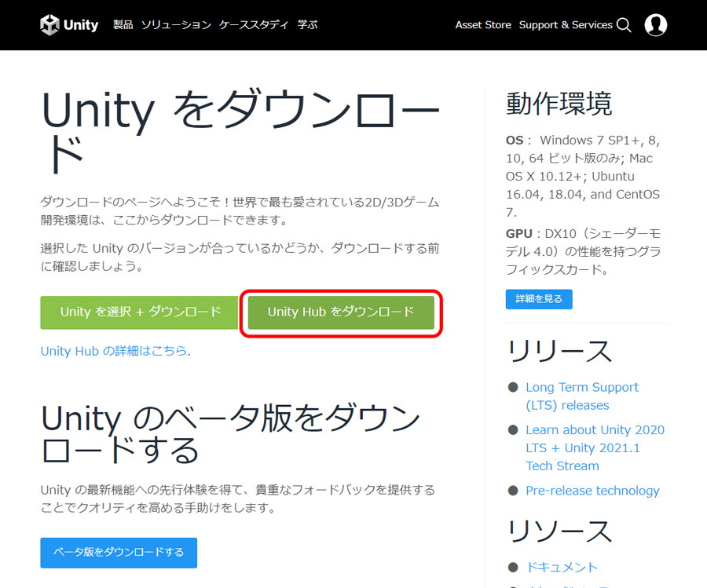Open the 製品 menu

123,25
